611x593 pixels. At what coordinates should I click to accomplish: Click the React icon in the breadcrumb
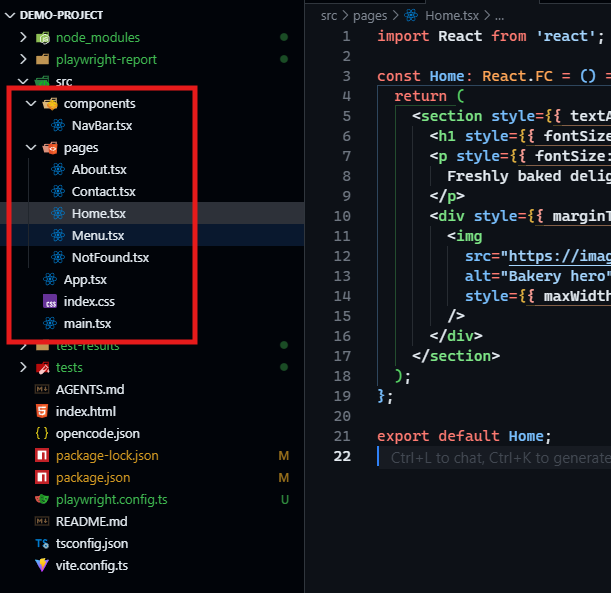[411, 16]
